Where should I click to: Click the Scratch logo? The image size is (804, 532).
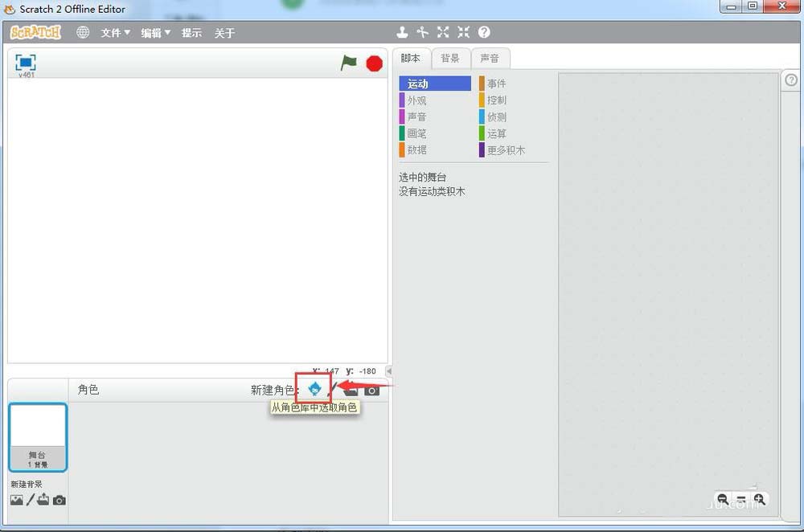[35, 32]
